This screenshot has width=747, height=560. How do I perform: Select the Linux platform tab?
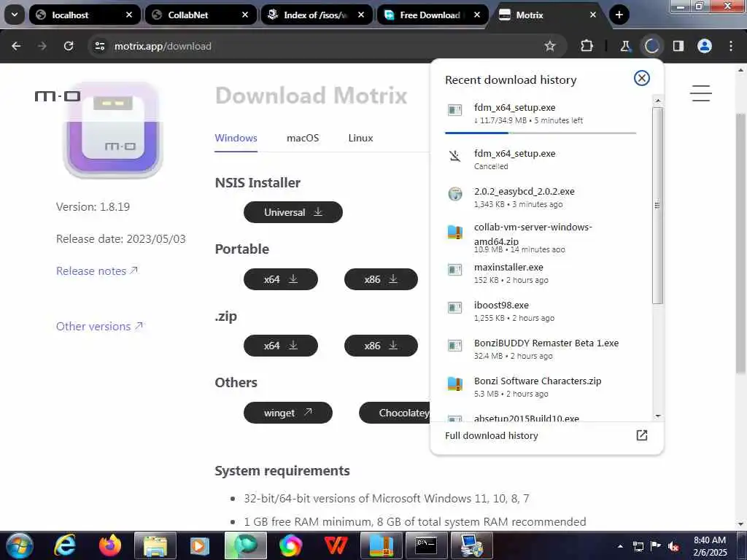point(360,138)
